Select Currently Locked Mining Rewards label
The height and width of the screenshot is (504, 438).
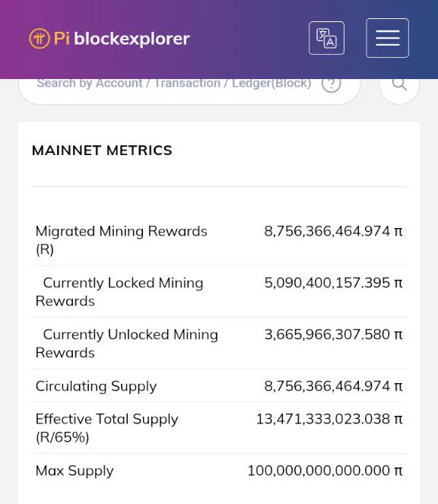(119, 292)
